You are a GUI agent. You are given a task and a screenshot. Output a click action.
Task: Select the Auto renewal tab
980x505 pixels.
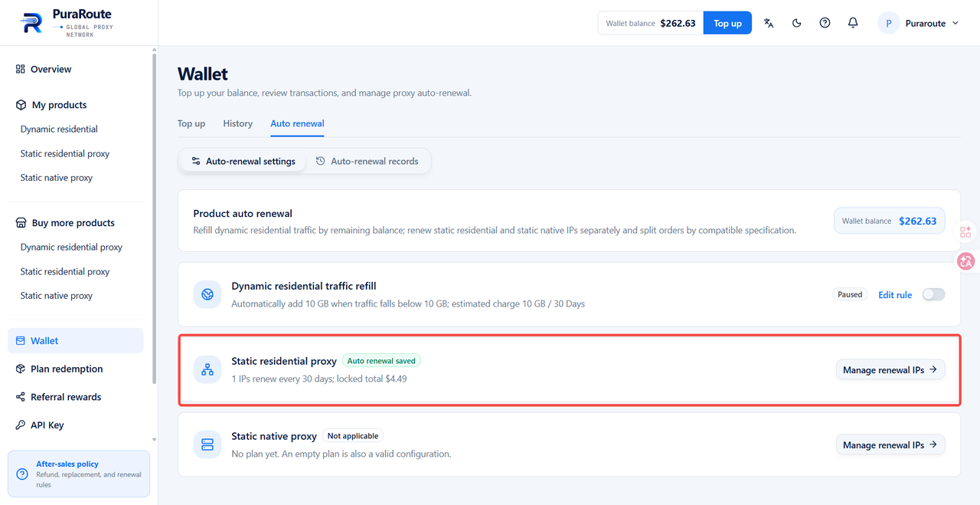(297, 123)
